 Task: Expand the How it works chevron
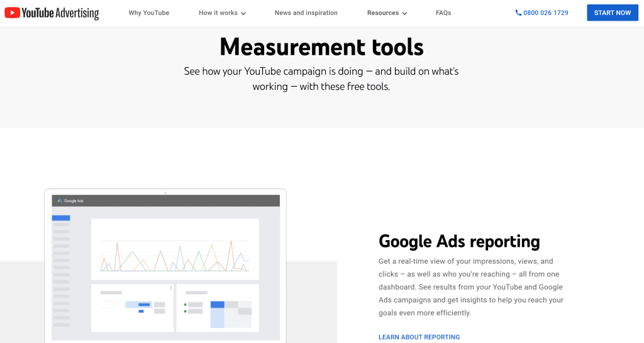click(243, 14)
